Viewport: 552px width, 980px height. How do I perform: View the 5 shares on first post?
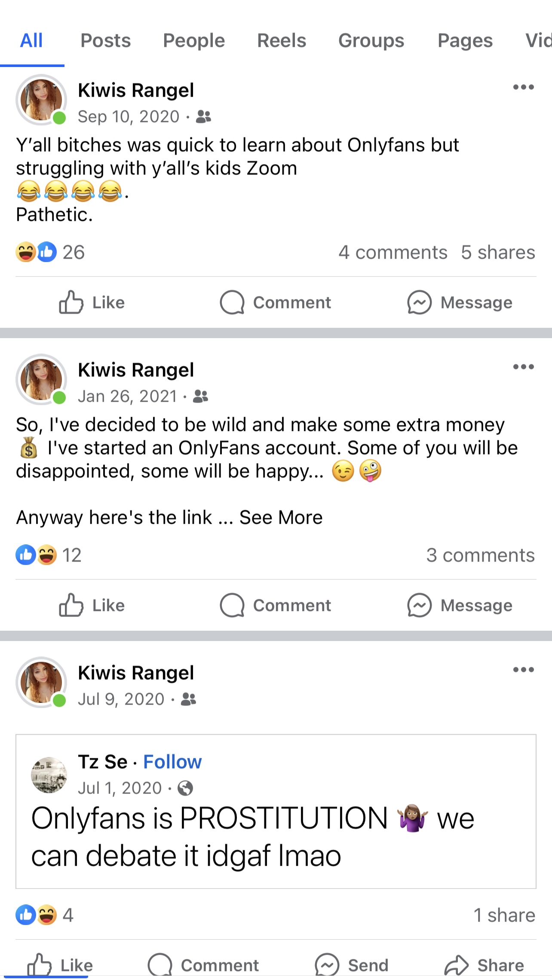[498, 253]
